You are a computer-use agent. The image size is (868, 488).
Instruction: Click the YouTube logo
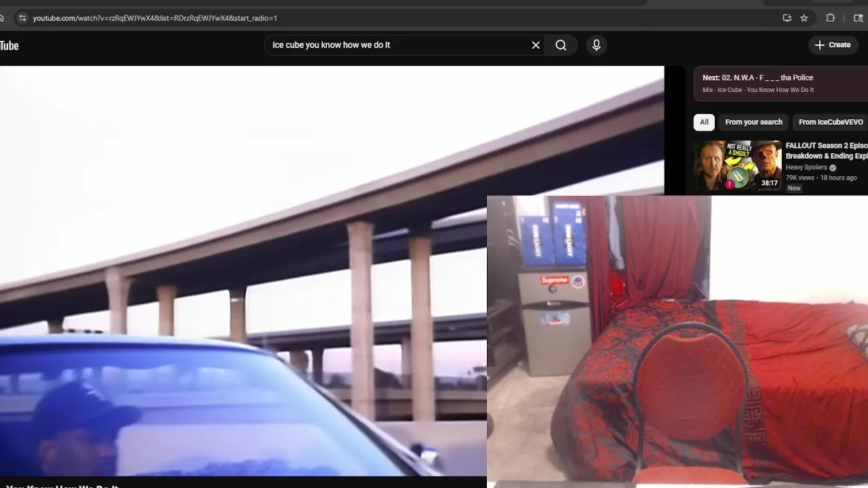tap(9, 45)
